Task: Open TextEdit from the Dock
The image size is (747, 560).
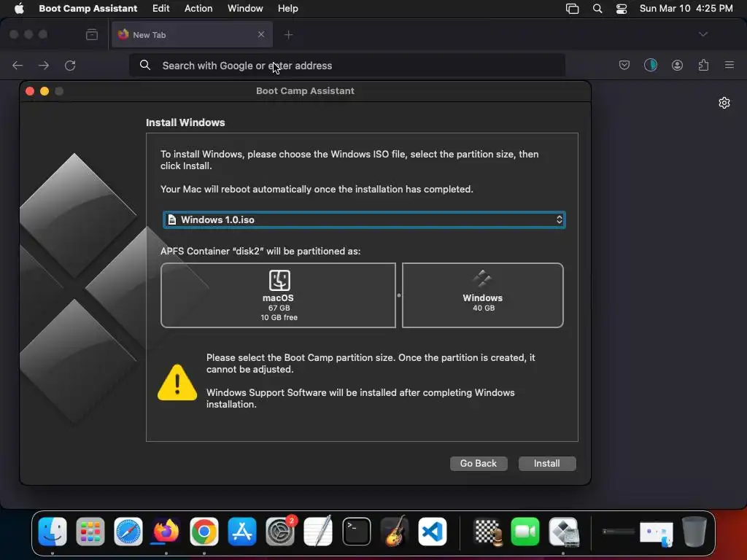Action: (x=318, y=532)
